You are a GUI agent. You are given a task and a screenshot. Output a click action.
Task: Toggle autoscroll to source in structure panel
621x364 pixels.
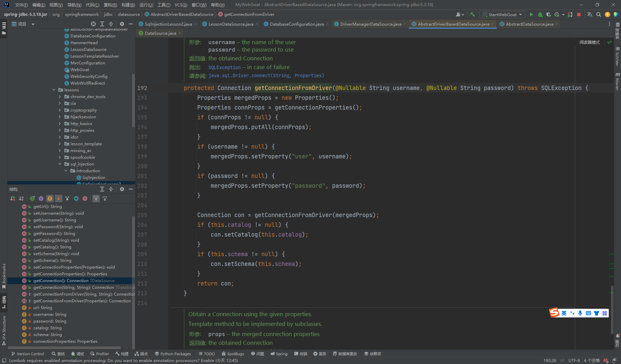(96, 199)
